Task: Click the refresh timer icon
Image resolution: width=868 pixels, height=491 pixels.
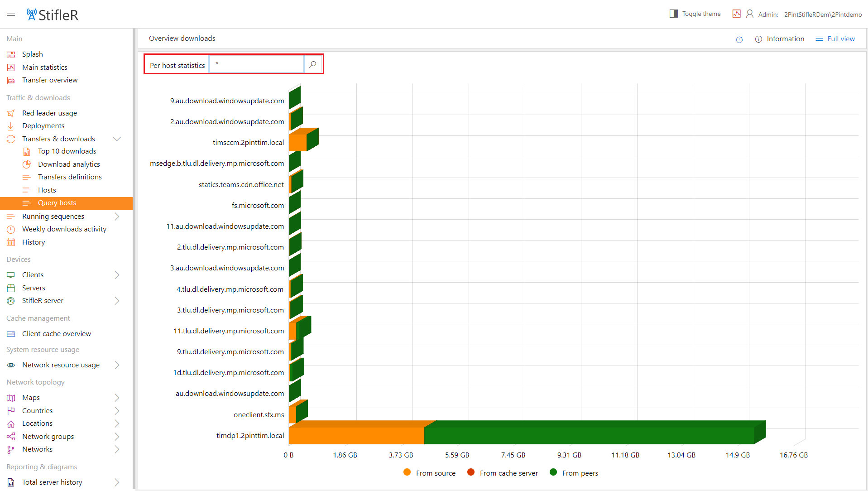Action: [739, 39]
